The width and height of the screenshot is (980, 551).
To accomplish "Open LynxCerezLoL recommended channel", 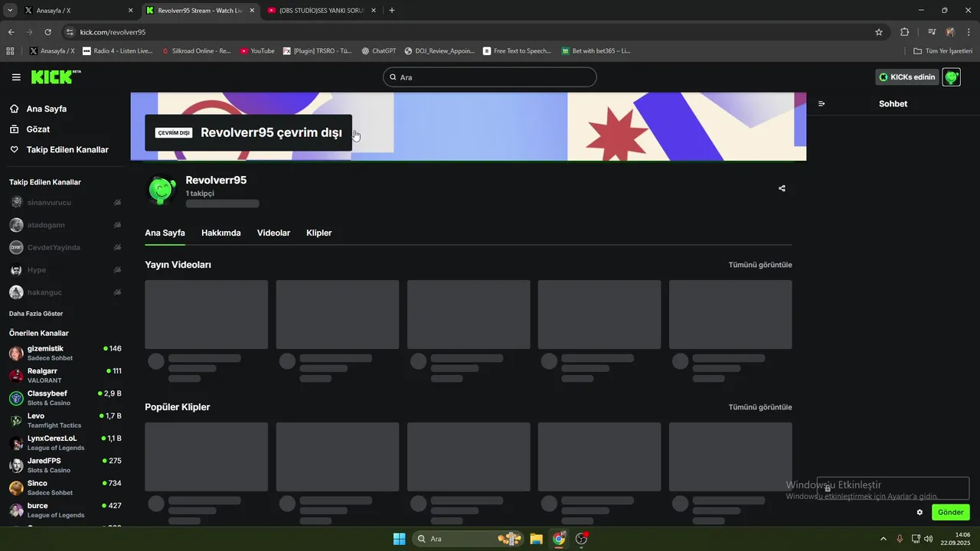I will click(x=65, y=443).
